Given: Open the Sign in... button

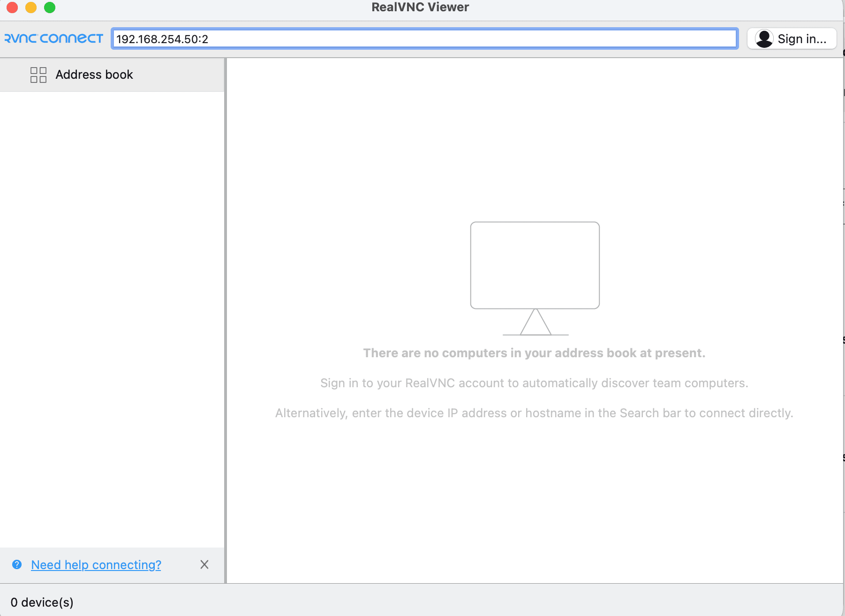Looking at the screenshot, I should tap(792, 38).
